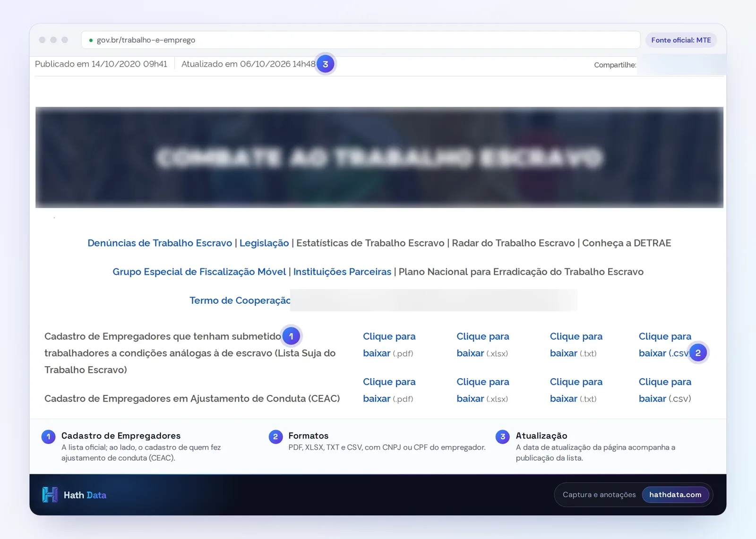Click the Hath Data logo icon
Viewport: 756px width, 539px height.
coord(50,495)
